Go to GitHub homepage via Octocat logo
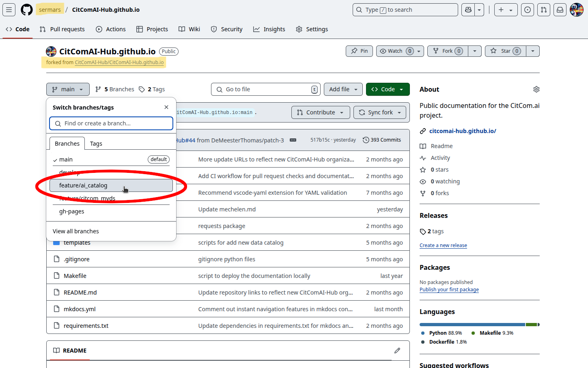 tap(27, 10)
